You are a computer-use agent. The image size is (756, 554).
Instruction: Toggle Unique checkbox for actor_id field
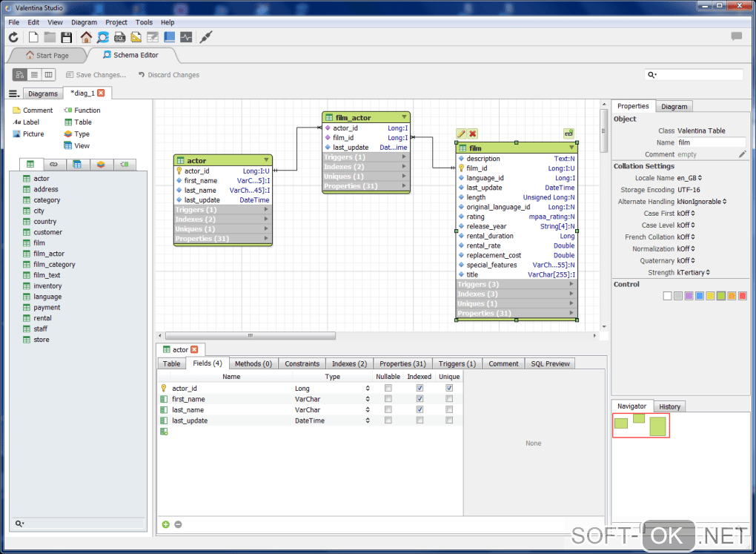pos(449,388)
